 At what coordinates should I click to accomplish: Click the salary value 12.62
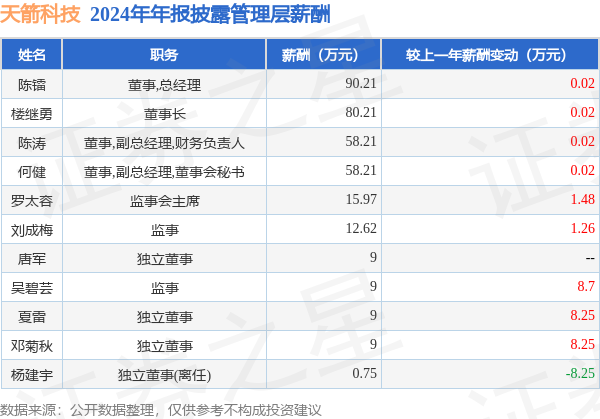(x=361, y=229)
